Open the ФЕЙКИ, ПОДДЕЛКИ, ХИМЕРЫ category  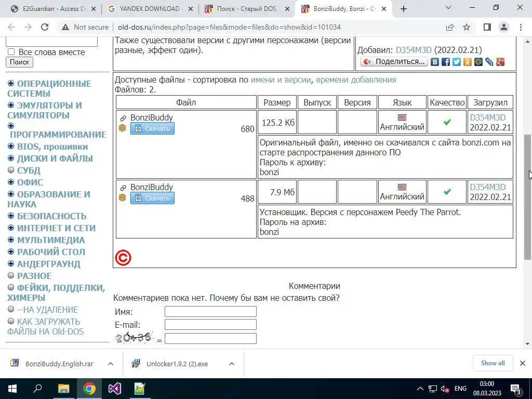56,292
